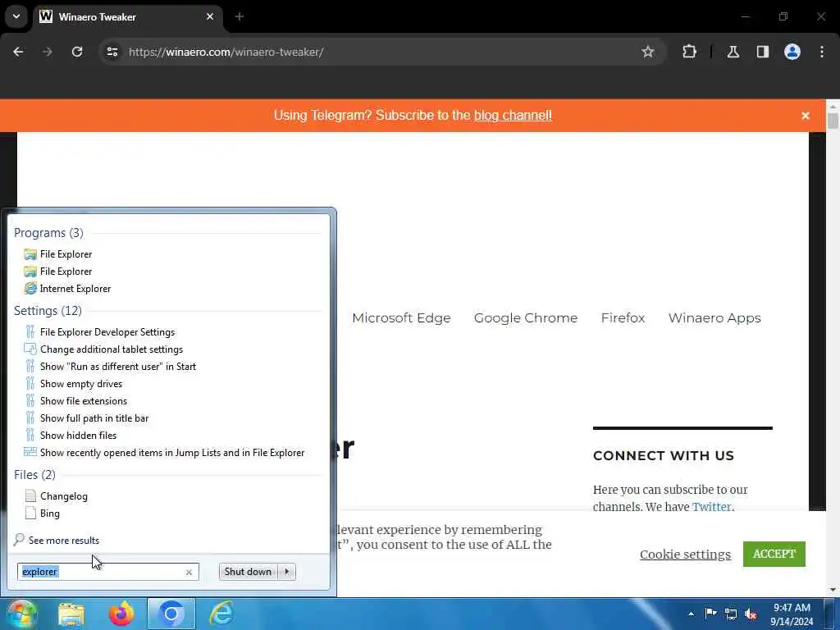Viewport: 840px width, 630px height.
Task: Open the Firefox menu item
Action: (623, 317)
